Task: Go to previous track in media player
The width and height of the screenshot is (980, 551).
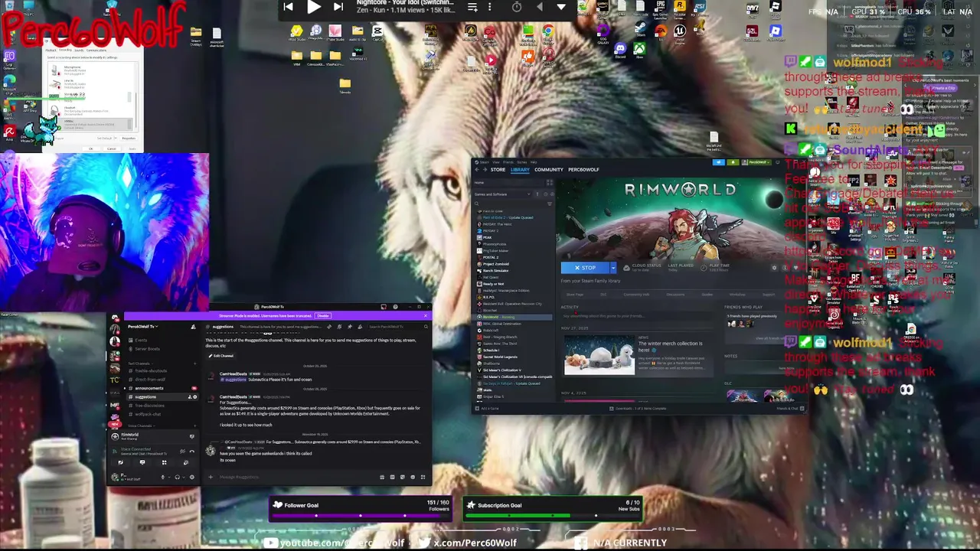Action: (x=288, y=7)
